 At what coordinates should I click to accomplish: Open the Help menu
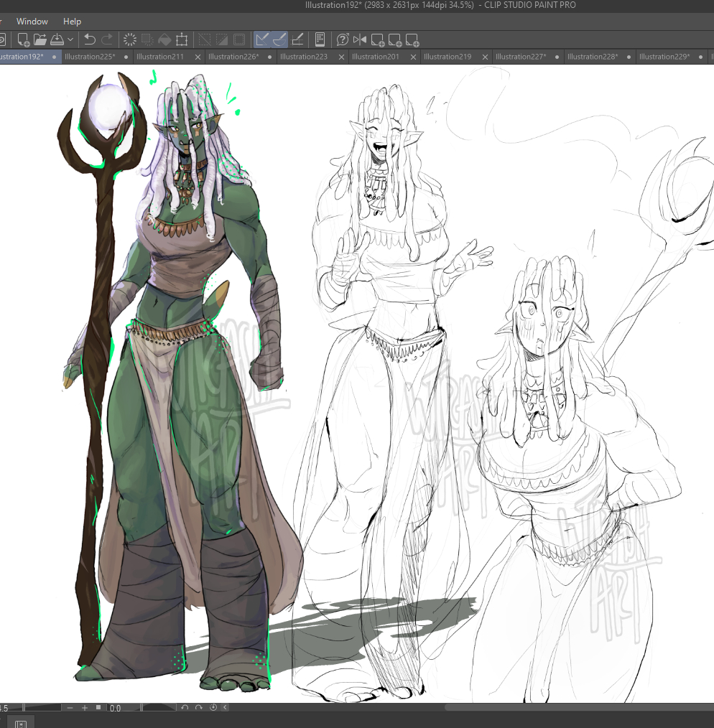[72, 22]
